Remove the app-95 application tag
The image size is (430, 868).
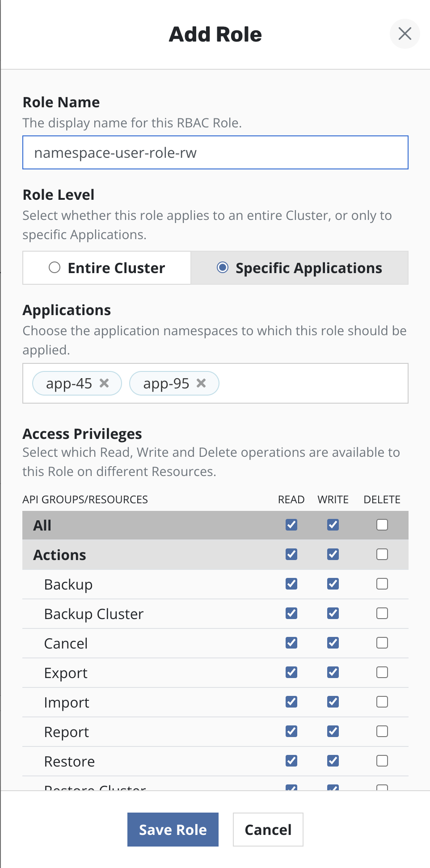201,383
